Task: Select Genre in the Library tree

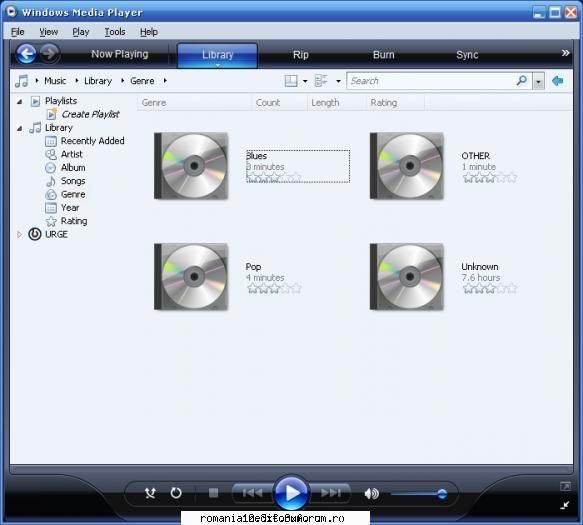Action: click(73, 194)
